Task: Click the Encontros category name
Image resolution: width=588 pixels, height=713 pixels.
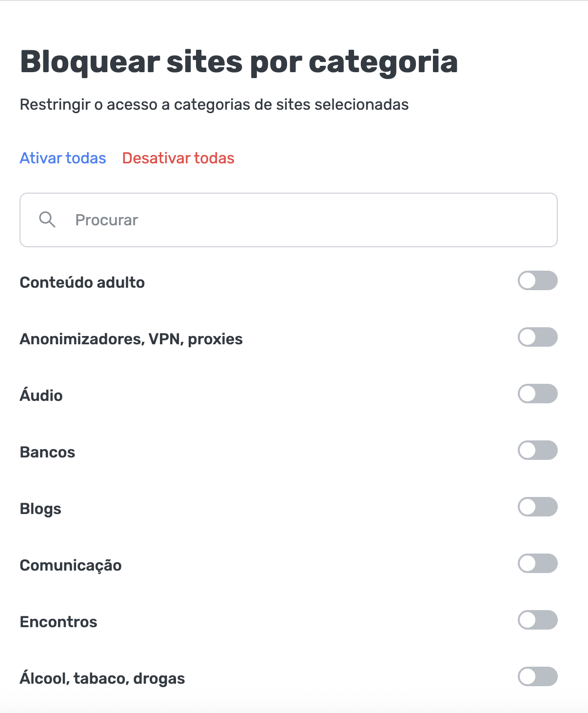Action: [x=59, y=621]
